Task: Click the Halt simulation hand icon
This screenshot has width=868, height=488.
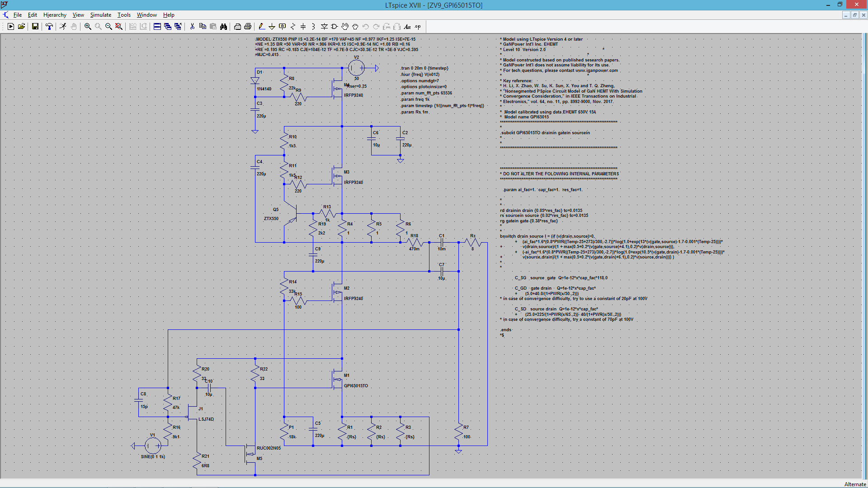Action: (x=74, y=27)
